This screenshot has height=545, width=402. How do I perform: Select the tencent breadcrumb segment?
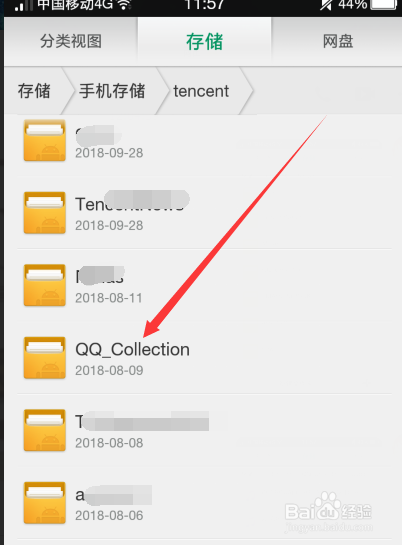pyautogui.click(x=201, y=91)
